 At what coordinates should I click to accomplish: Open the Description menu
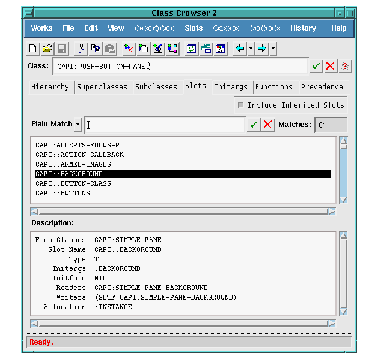(154, 28)
